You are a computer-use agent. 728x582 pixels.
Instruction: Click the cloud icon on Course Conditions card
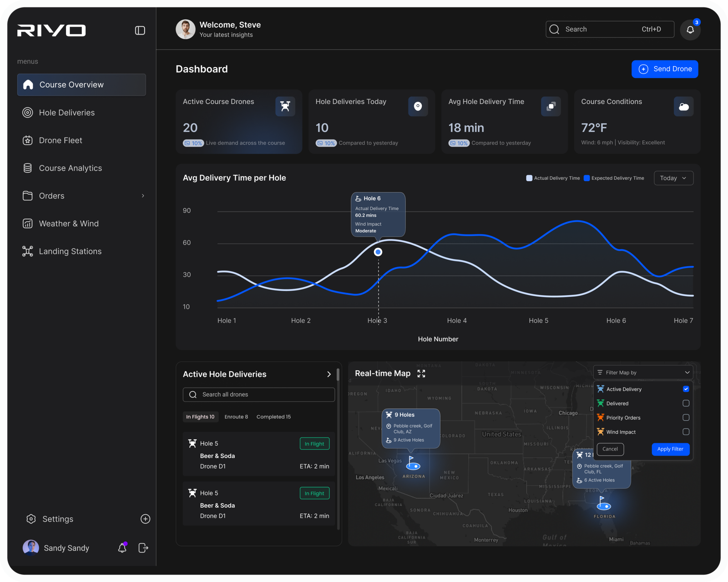point(683,106)
